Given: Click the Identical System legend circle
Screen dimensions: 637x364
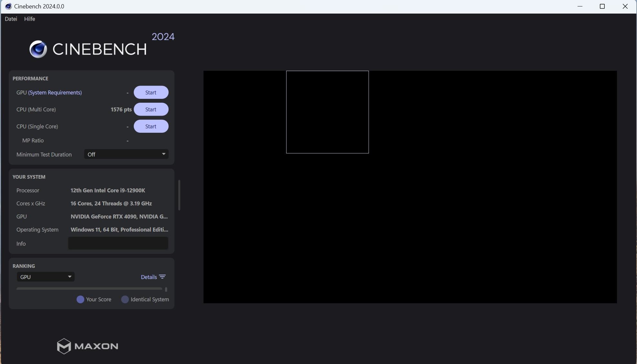Looking at the screenshot, I should [125, 299].
